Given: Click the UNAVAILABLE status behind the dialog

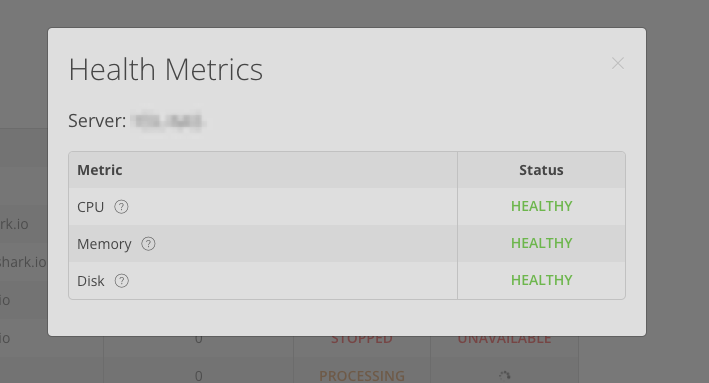Looking at the screenshot, I should pos(504,340).
